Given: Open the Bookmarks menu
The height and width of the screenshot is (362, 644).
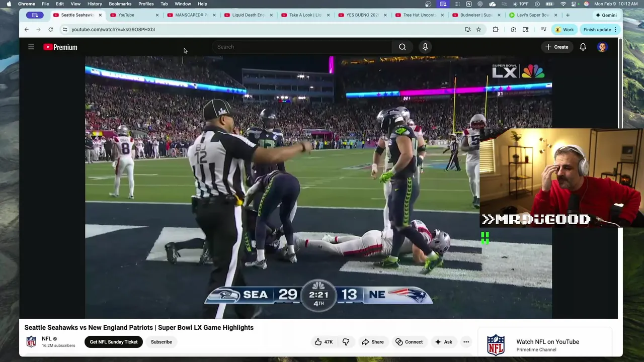Looking at the screenshot, I should point(120,4).
